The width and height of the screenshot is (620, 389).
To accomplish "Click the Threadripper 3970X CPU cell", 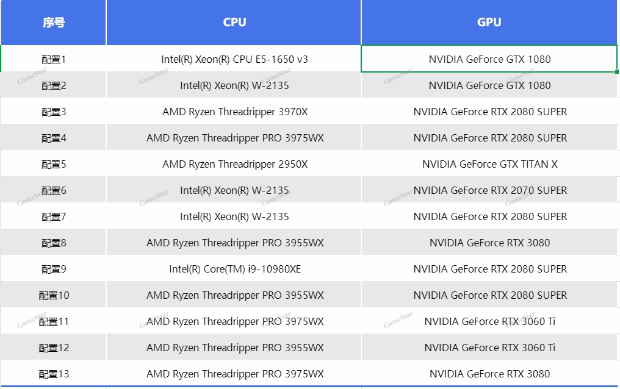I will coord(234,111).
